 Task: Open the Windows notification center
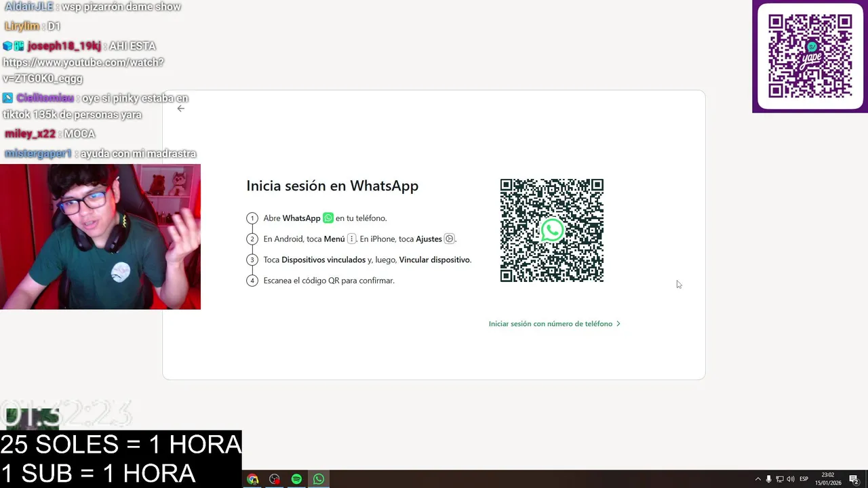tap(854, 479)
